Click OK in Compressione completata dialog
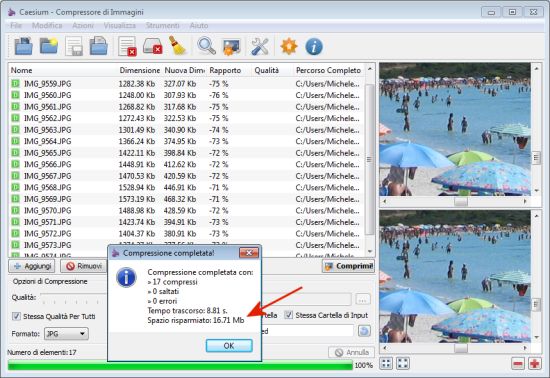550x378 pixels. 229,346
